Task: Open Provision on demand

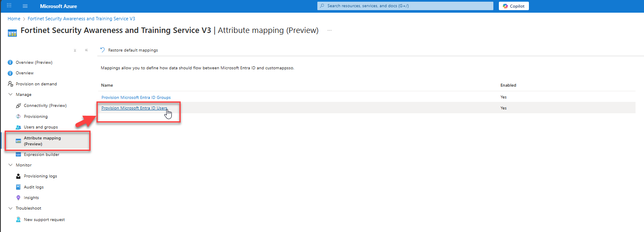Action: click(x=36, y=84)
